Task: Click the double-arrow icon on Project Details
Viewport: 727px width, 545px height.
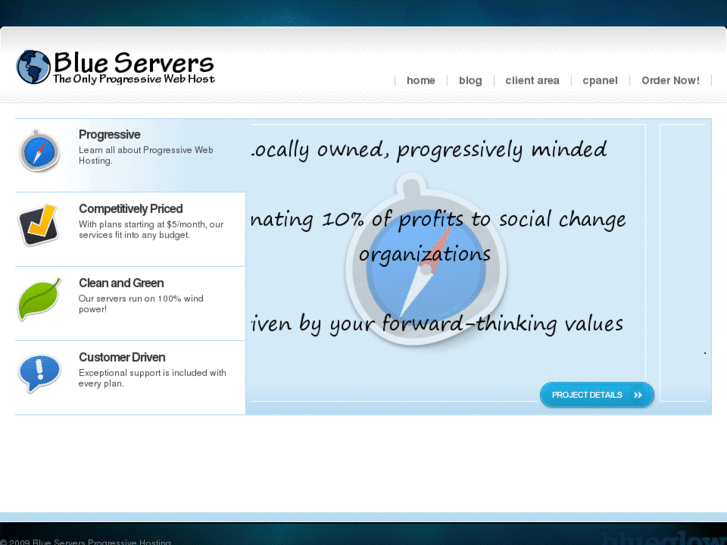Action: point(638,395)
